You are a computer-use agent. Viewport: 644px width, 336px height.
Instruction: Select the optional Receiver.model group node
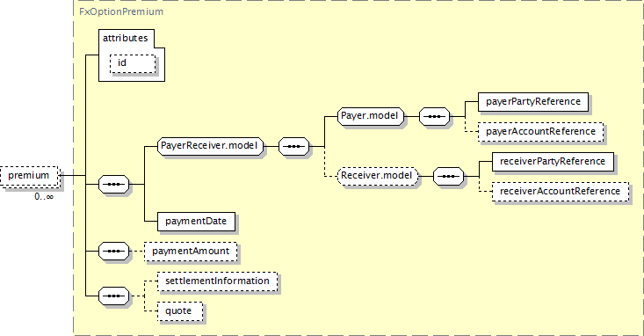point(378,176)
